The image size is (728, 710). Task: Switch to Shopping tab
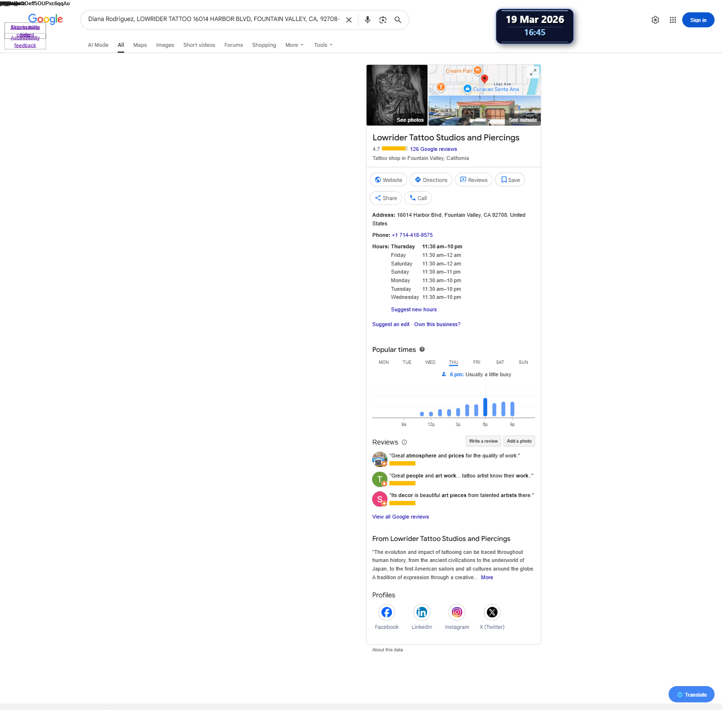tap(264, 45)
